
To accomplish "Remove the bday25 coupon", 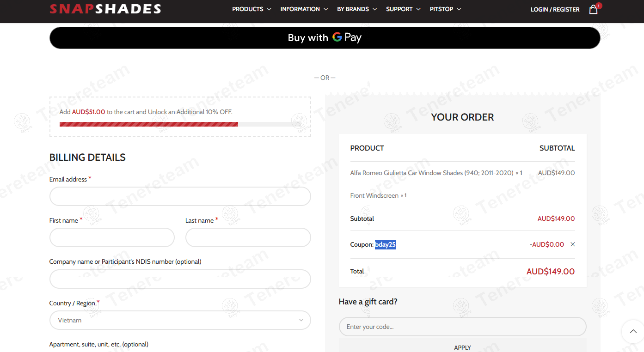I will click(573, 244).
